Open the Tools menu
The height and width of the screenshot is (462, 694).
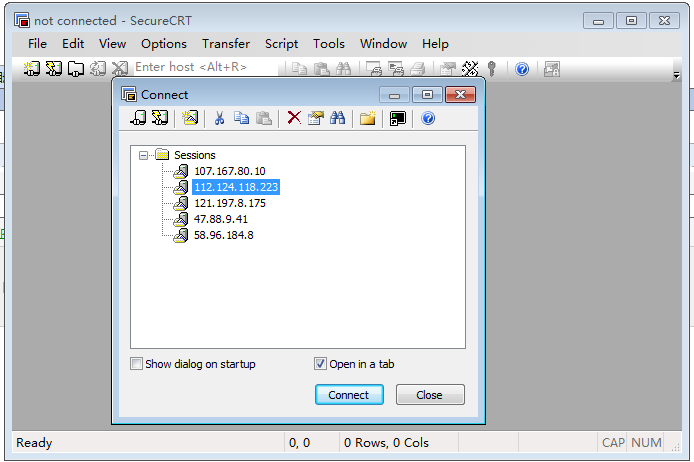pyautogui.click(x=329, y=44)
